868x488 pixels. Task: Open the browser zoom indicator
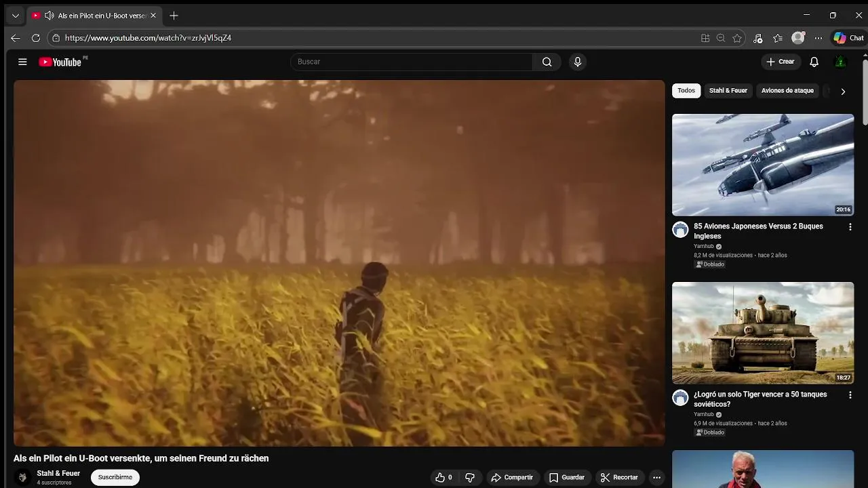(721, 38)
